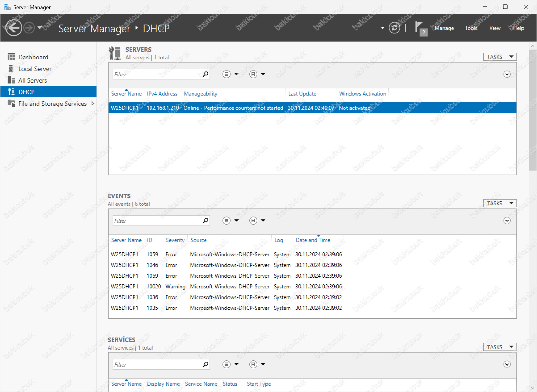Open the Services TASKS dropdown
The height and width of the screenshot is (392, 537).
click(500, 347)
